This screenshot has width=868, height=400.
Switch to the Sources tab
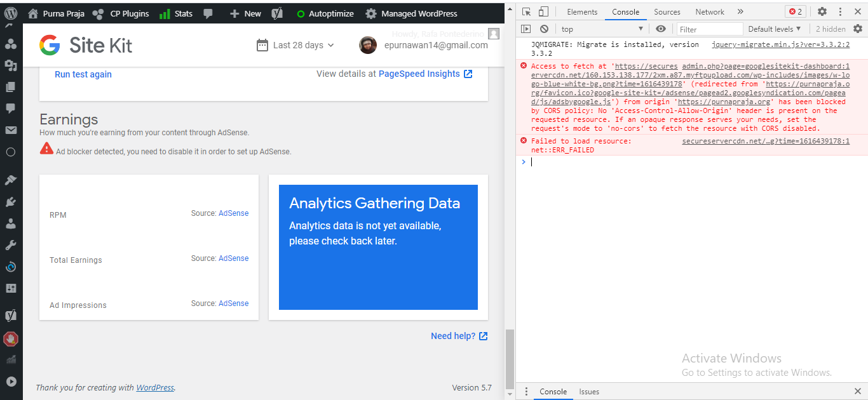[668, 12]
